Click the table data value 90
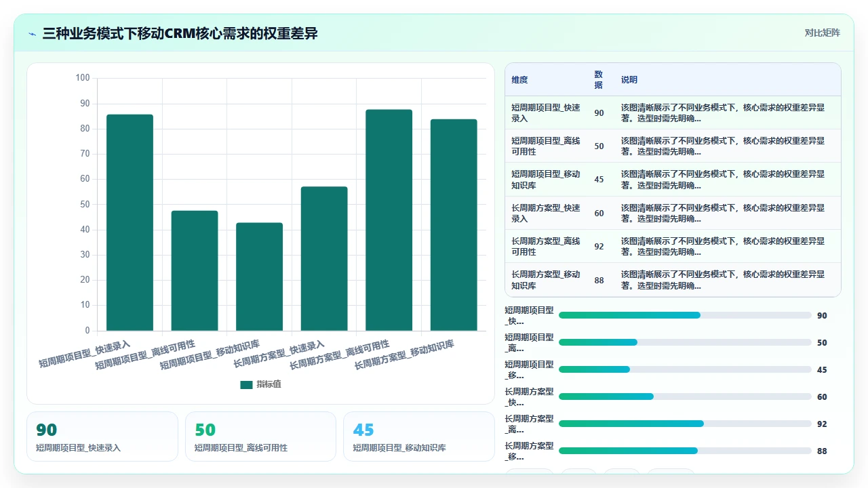868x488 pixels. point(599,113)
